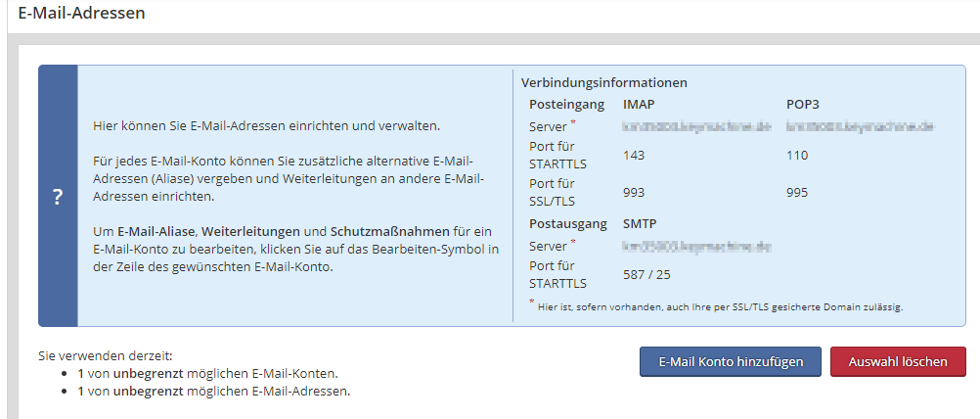Select the blurred POP3 server address
Image resolution: width=980 pixels, height=419 pixels.
861,126
